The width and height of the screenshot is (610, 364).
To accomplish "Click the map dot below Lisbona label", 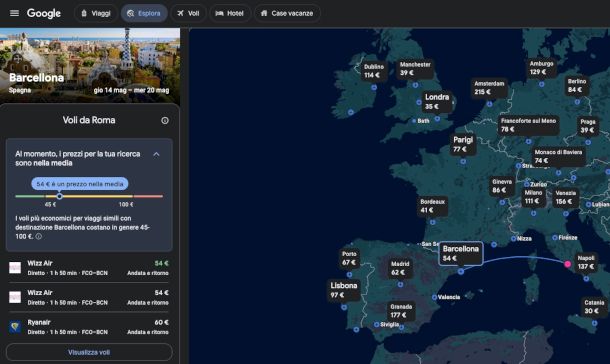I will tap(344, 307).
